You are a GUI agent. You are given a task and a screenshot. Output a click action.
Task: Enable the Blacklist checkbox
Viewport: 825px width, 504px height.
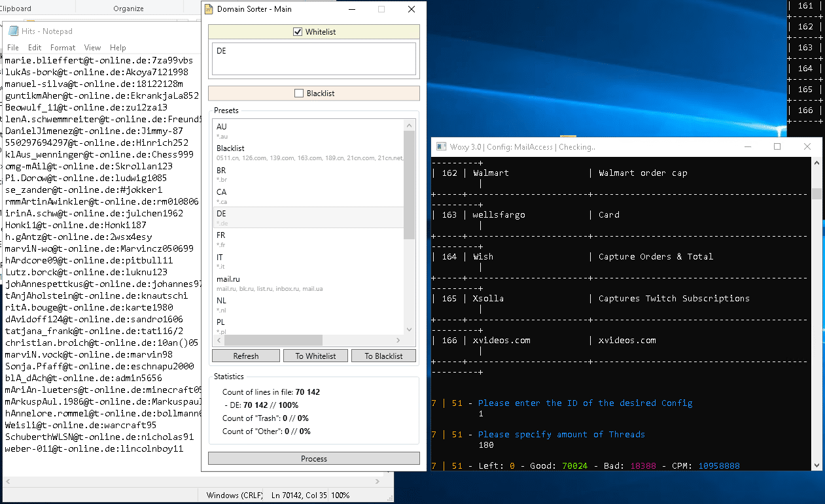299,93
